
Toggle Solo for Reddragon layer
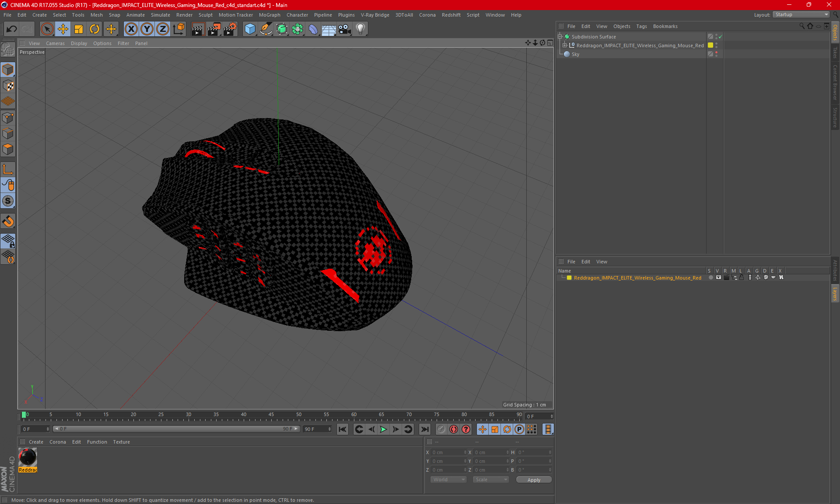point(710,277)
